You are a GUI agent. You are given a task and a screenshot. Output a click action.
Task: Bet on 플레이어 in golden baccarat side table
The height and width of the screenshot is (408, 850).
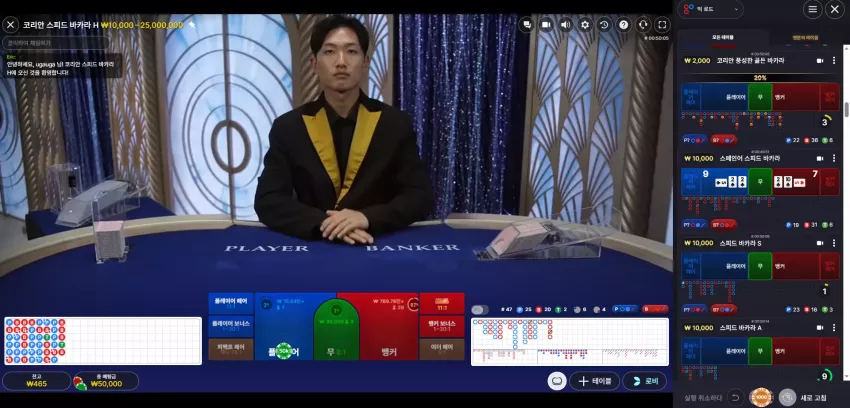(724, 97)
